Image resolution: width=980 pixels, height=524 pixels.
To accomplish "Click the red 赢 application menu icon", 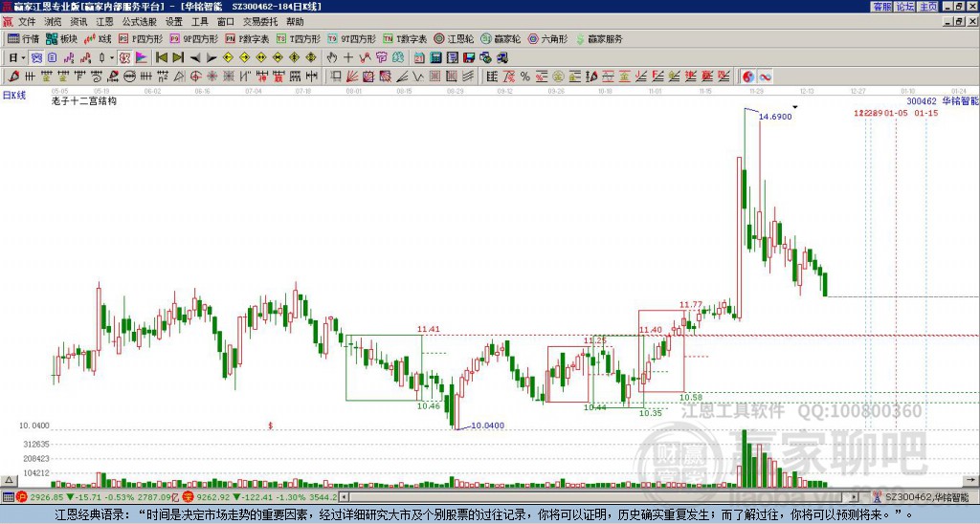I will (x=8, y=22).
